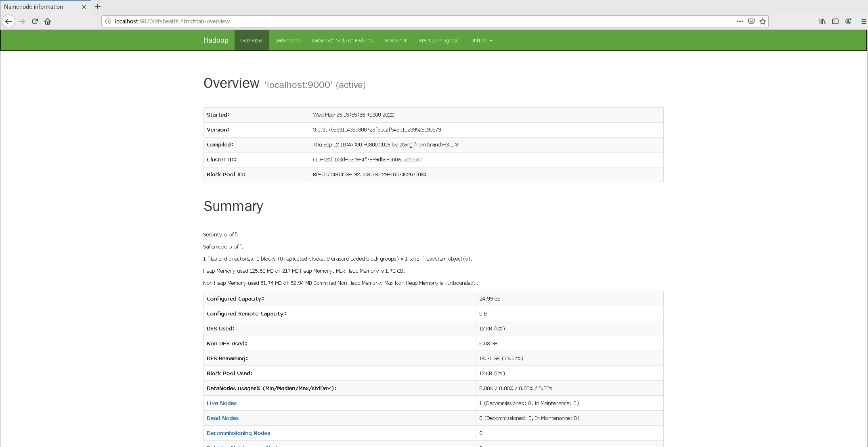This screenshot has height=447, width=868.
Task: Click the DataNodes usages percentages value
Action: [516, 388]
